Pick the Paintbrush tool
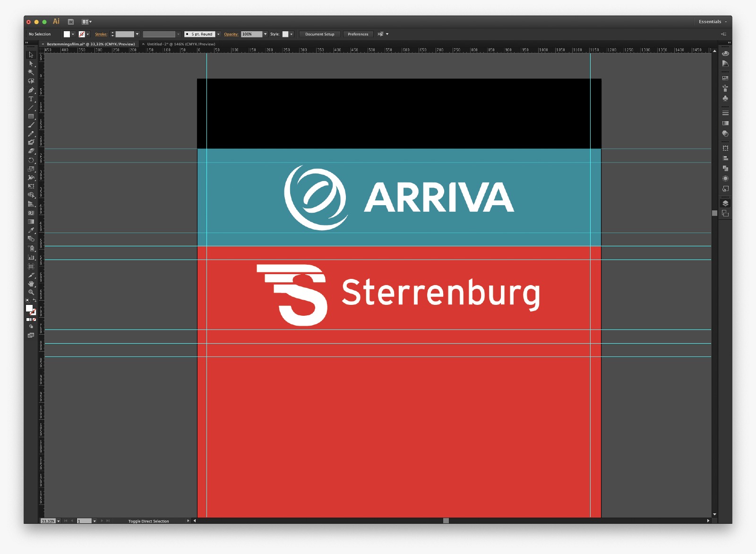 coord(31,125)
